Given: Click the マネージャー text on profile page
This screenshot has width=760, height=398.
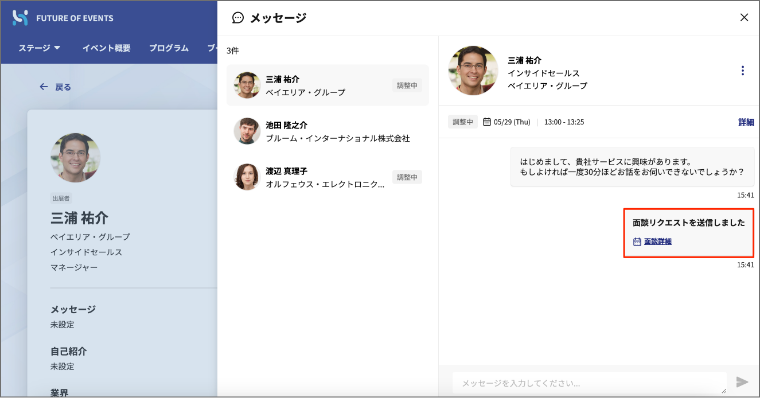Looking at the screenshot, I should click(74, 268).
